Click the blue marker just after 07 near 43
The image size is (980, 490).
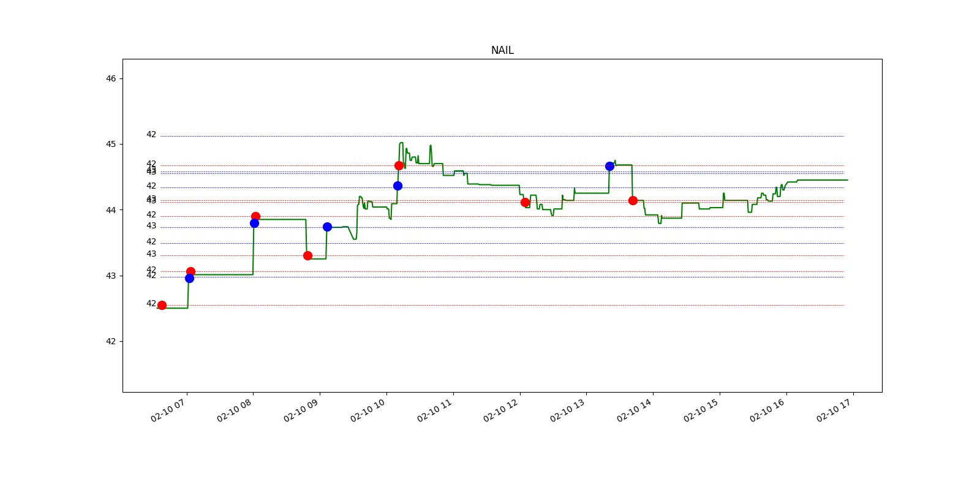pos(189,278)
